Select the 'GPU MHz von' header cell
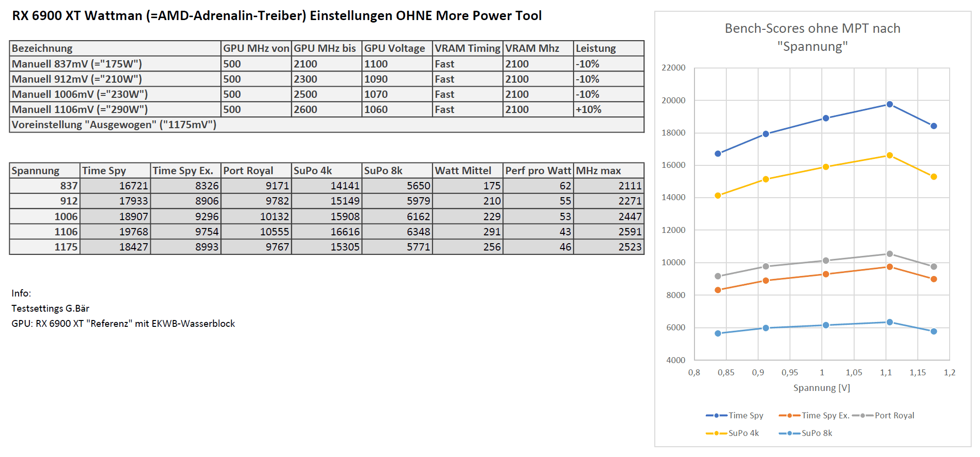The image size is (980, 457). tap(256, 48)
